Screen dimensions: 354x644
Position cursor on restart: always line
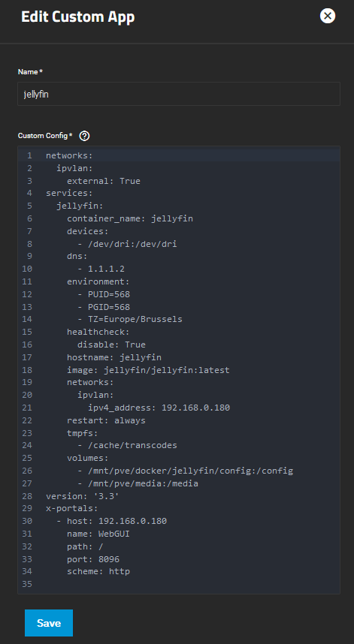coord(106,420)
